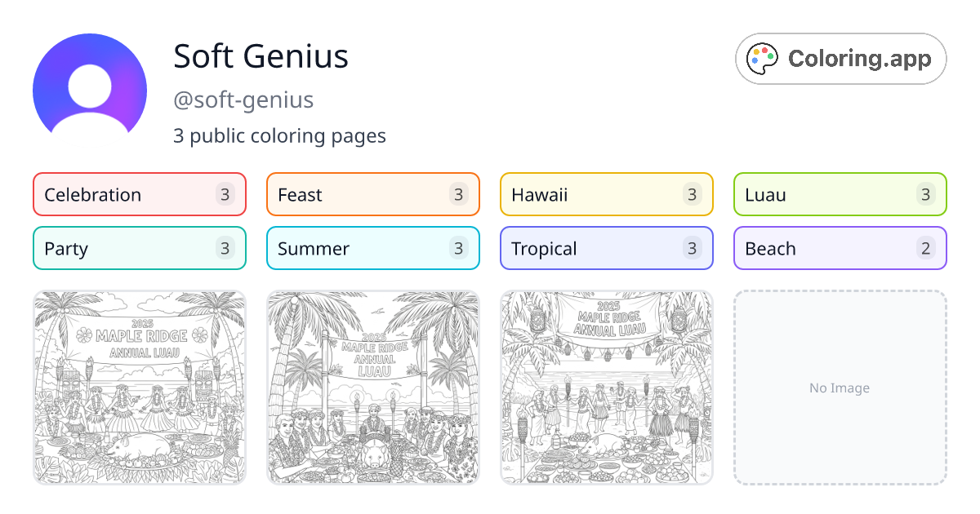Toggle the Party tag filter
Image resolution: width=980 pixels, height=514 pixels.
pos(139,248)
